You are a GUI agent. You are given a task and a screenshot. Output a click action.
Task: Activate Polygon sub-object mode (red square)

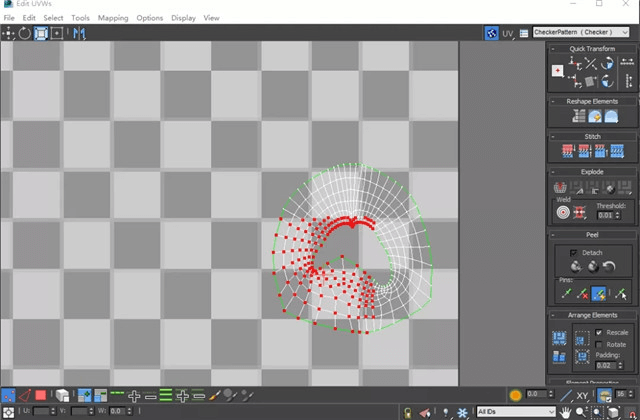[x=41, y=396]
